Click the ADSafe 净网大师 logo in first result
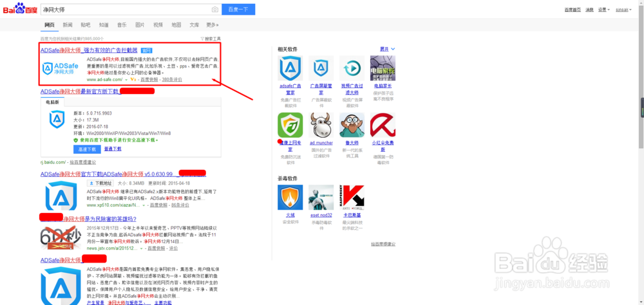Image resolution: width=644 pixels, height=305 pixels. coord(62,68)
